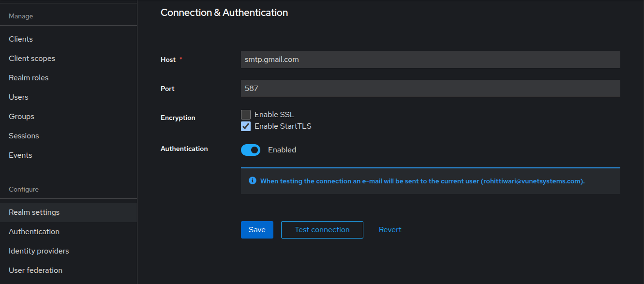Click the info icon in the notice
Screen dimensions: 644x284
tap(252, 180)
